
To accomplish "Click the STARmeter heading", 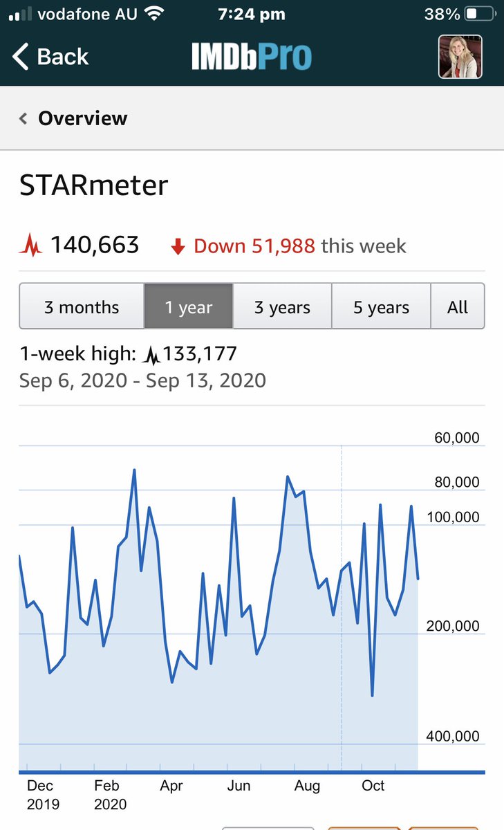I will tap(94, 185).
